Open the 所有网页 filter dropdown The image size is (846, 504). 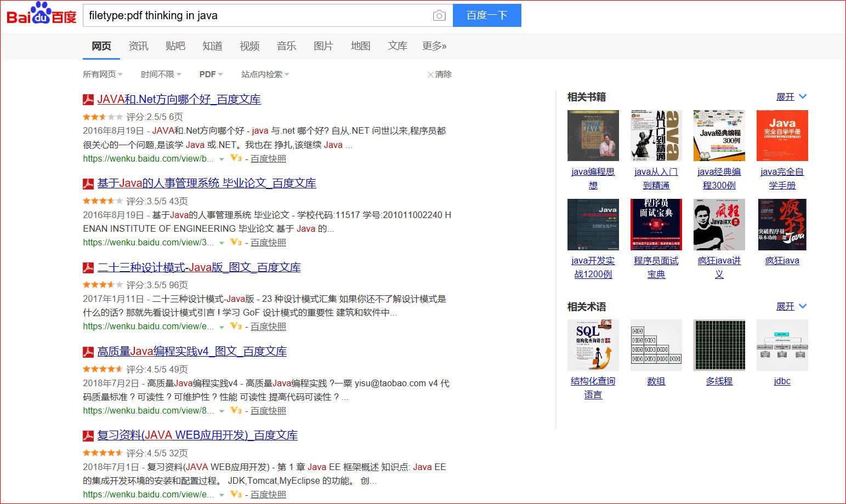103,75
